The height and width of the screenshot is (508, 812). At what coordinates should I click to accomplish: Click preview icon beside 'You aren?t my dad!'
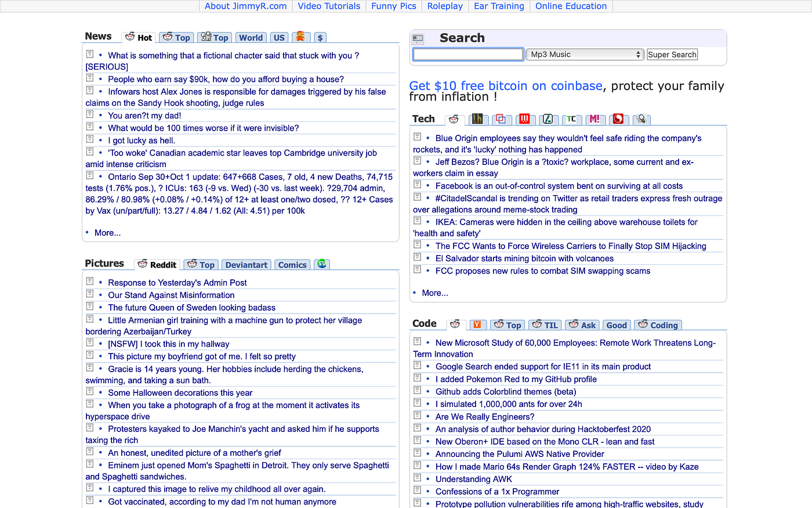point(90,114)
